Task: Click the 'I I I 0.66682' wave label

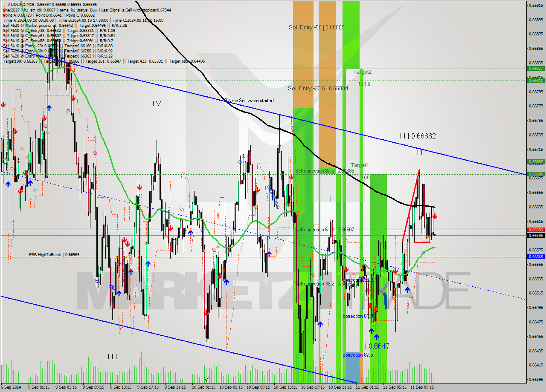Action: pyautogui.click(x=418, y=136)
